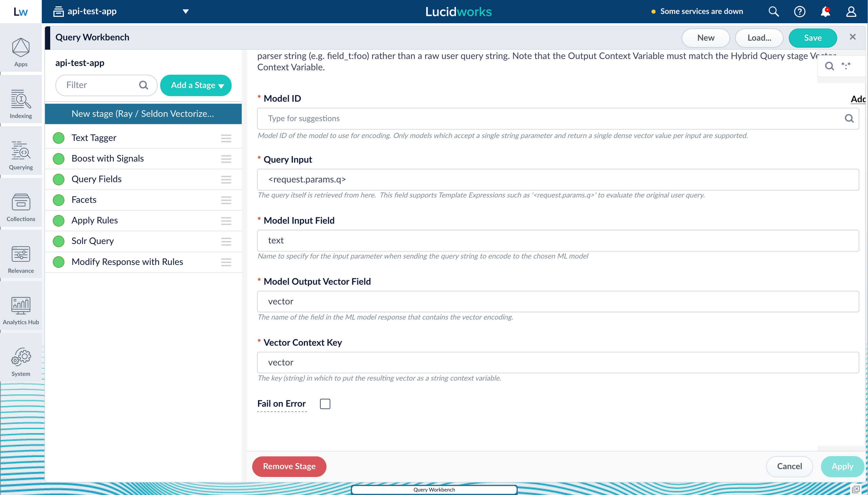868x495 pixels.
Task: Click the Query Workbench tab at the bottom
Action: [x=434, y=489]
